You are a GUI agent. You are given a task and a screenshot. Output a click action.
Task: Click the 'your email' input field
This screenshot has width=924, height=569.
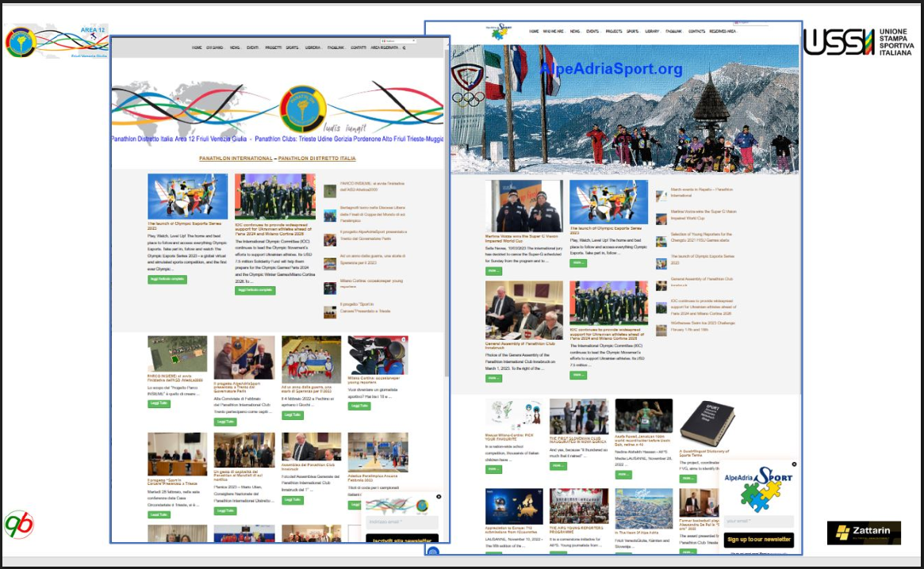pyautogui.click(x=759, y=521)
